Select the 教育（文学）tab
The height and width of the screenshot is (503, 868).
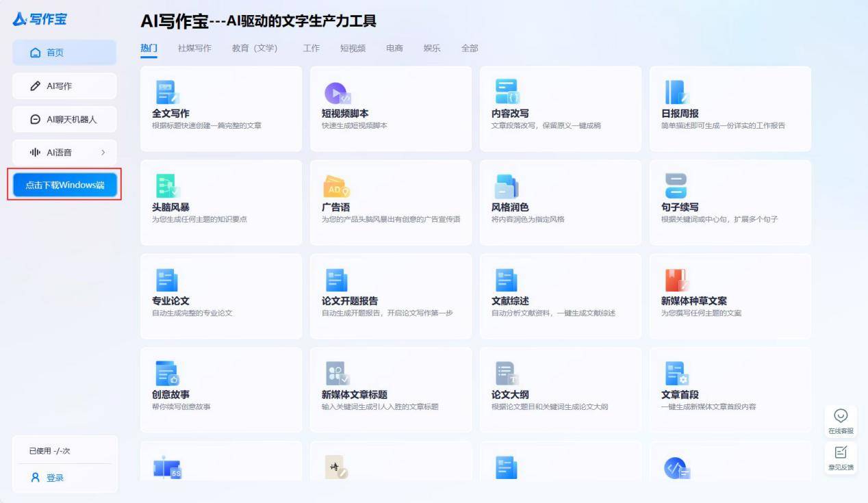(x=256, y=48)
